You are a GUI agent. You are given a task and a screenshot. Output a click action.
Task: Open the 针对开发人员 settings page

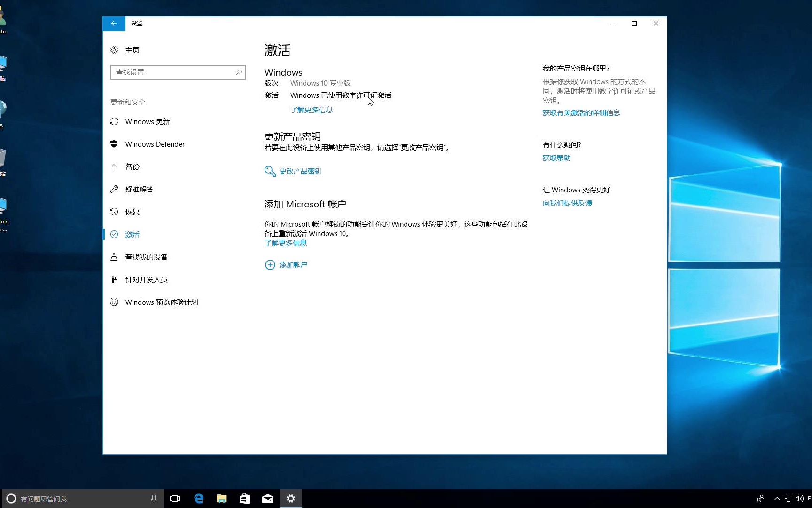[x=146, y=279]
